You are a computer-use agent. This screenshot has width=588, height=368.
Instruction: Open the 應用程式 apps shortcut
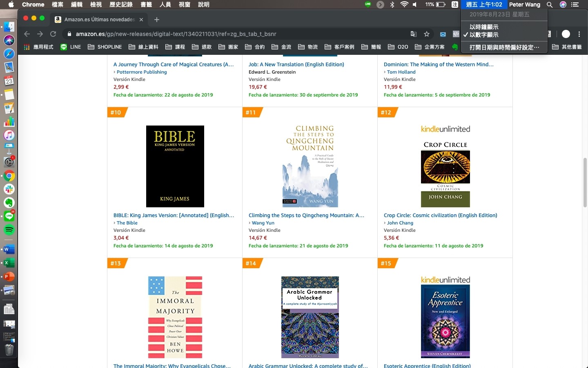pos(38,47)
